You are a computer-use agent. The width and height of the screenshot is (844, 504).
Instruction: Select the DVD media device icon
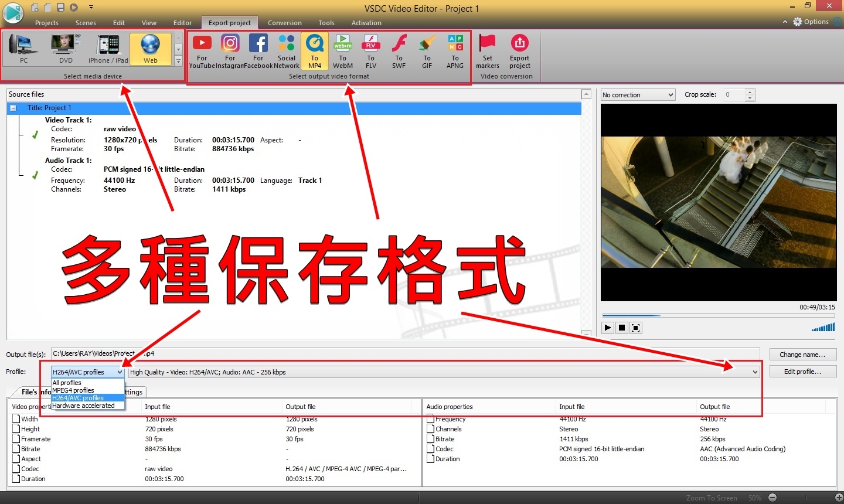(66, 49)
